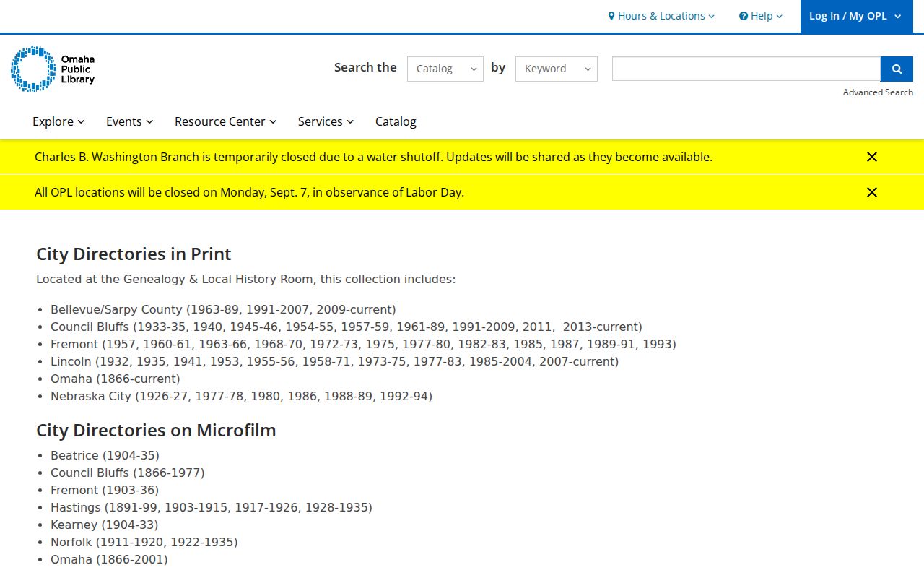Dismiss the Charles B. Washington Branch closure alert

(x=872, y=157)
